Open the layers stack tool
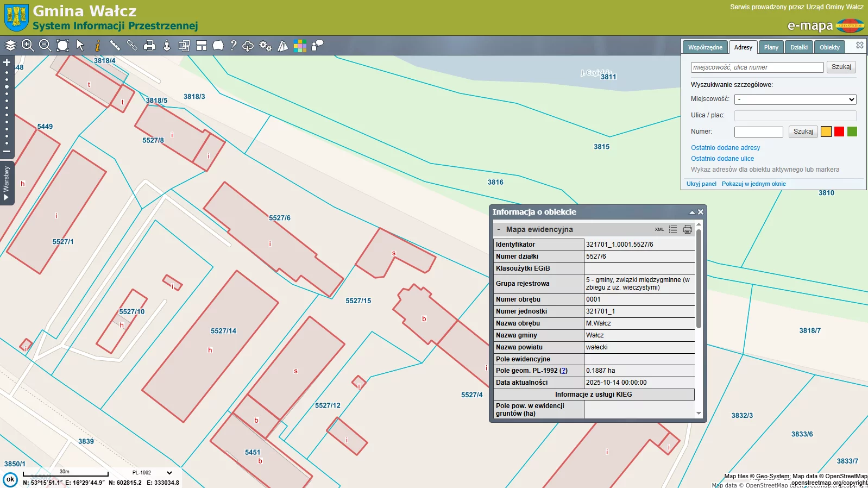Screen dimensions: 868x488 (10, 46)
